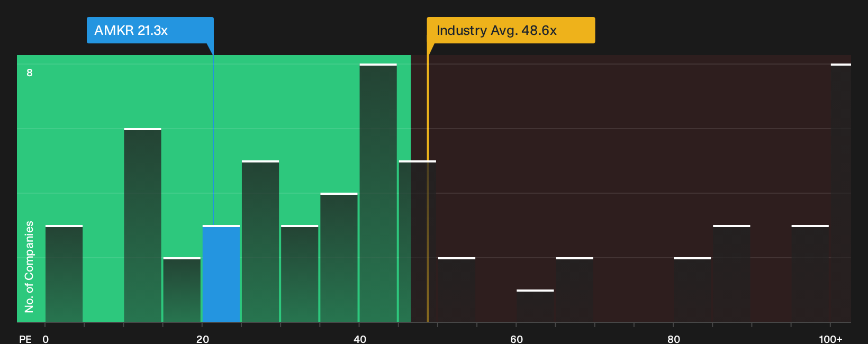
Task: Click the x-axis label 60
Action: (x=517, y=339)
